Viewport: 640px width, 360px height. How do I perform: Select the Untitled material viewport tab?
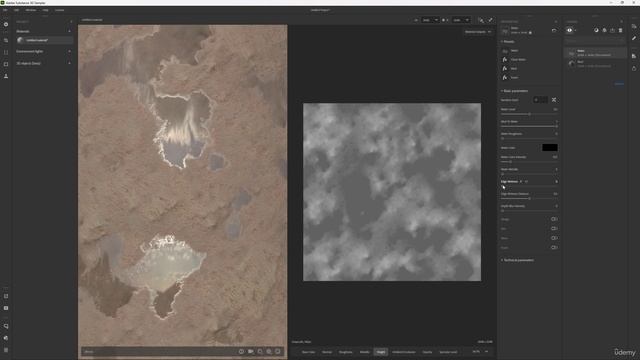pos(92,20)
